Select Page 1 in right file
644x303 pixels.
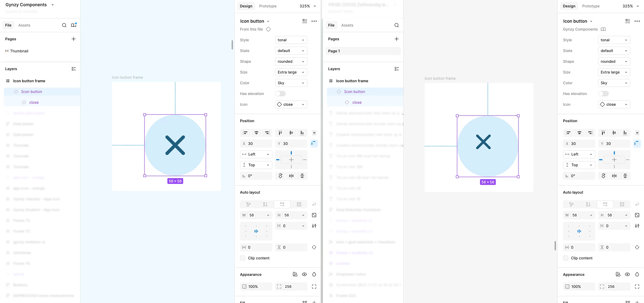[x=363, y=51]
